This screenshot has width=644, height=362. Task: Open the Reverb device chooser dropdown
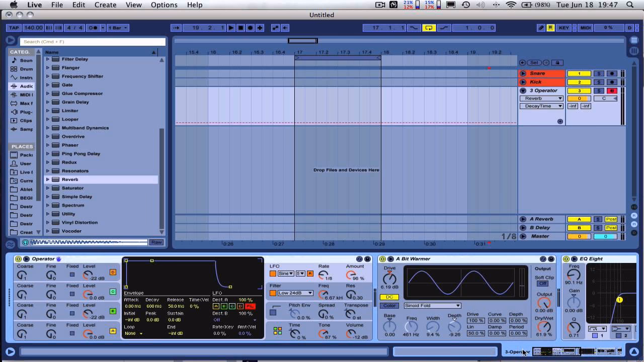pos(541,98)
